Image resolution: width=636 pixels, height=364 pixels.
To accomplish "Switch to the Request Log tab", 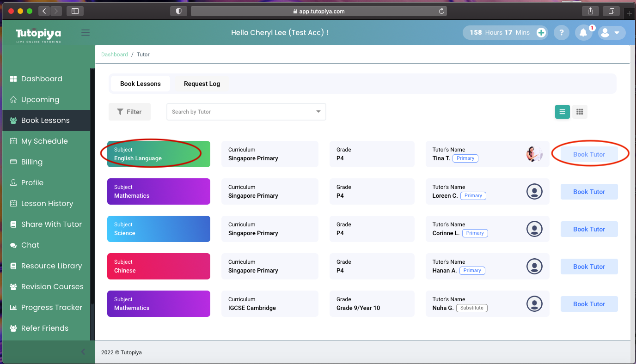I will [202, 84].
